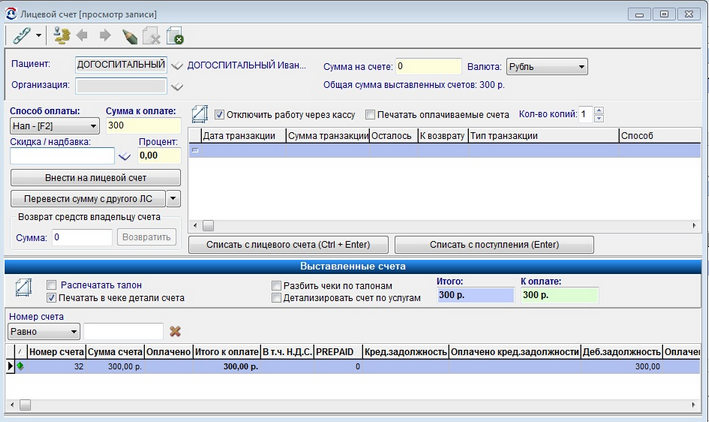
Task: Click transactions grid horizontal scrollbar thumb
Action: point(208,225)
